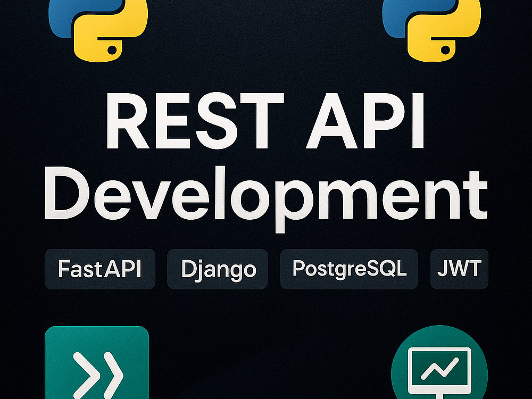
Task: Click the right Python logo
Action: [431, 30]
